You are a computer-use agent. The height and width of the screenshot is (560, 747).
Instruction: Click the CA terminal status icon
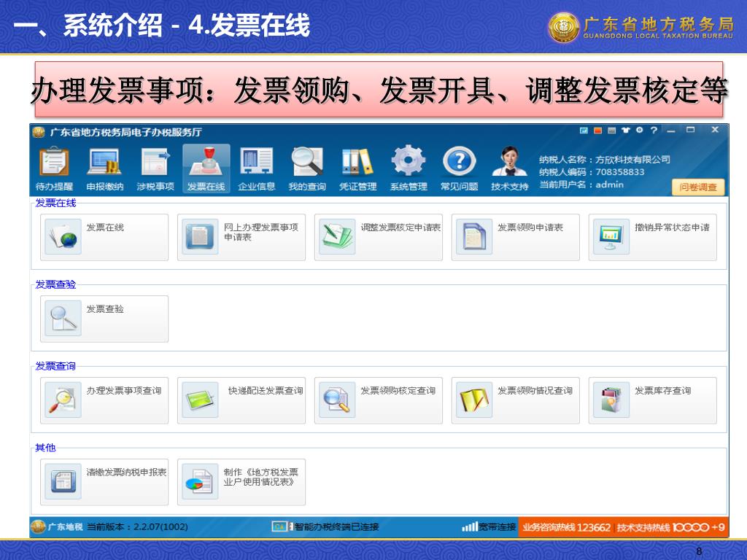point(282,526)
